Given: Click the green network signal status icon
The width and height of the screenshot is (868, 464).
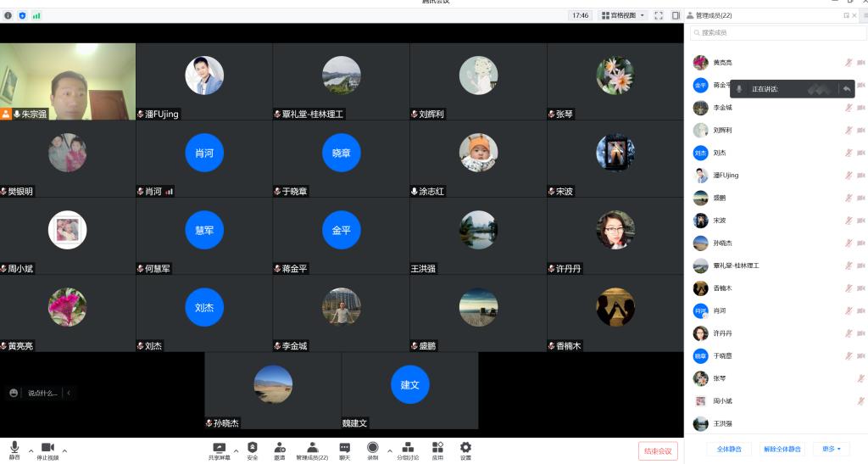Looking at the screenshot, I should pyautogui.click(x=36, y=15).
